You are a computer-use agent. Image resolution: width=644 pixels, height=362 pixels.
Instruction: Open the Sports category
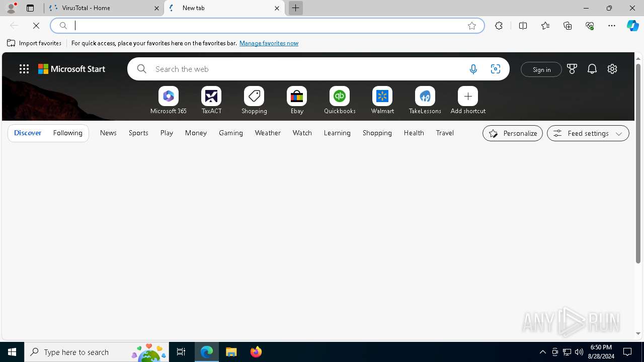click(x=138, y=133)
